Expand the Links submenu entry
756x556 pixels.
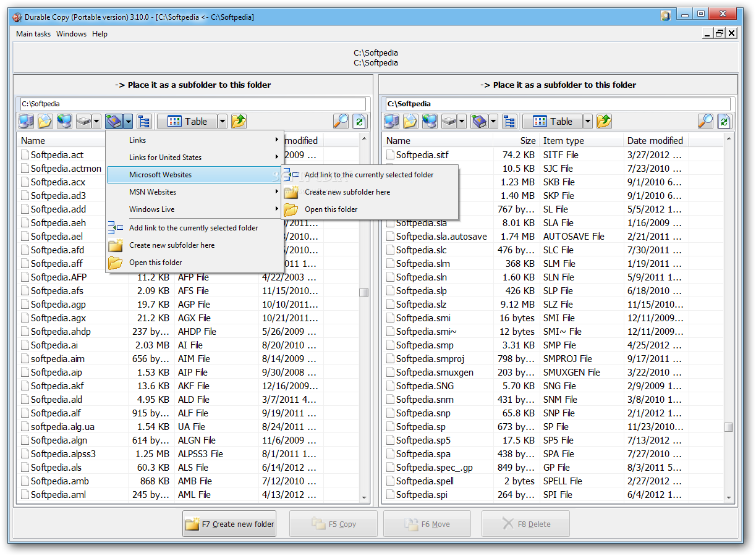point(194,140)
